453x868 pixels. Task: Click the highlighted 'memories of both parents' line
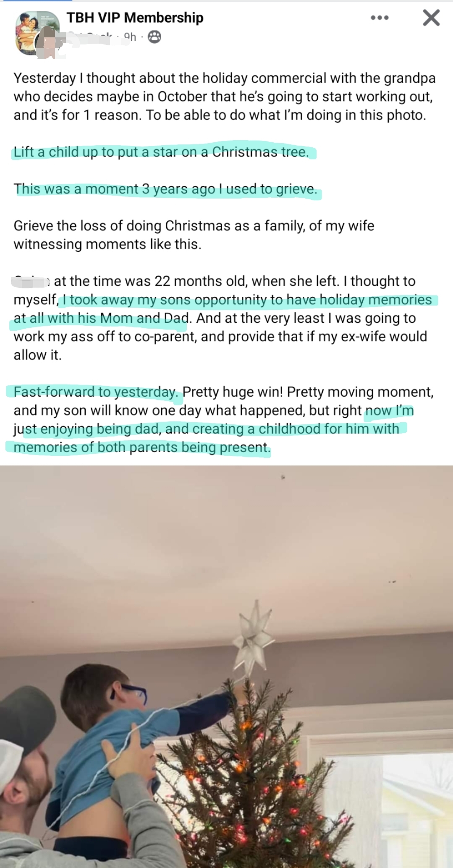pos(142,447)
